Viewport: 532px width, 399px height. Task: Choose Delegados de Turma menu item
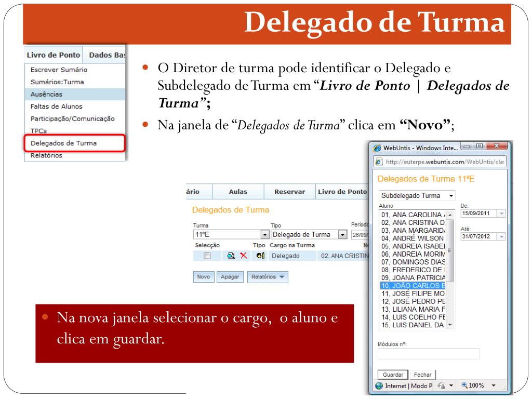75,143
